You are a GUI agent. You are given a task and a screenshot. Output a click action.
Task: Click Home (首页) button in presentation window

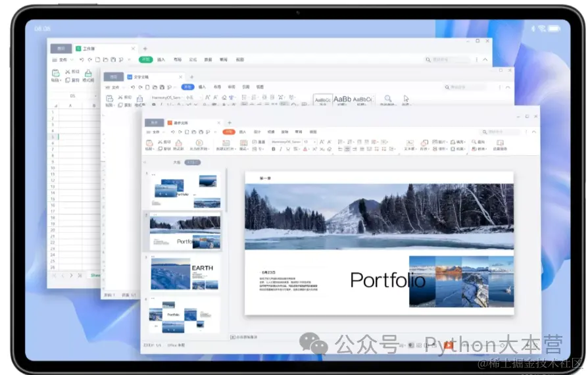coord(154,122)
